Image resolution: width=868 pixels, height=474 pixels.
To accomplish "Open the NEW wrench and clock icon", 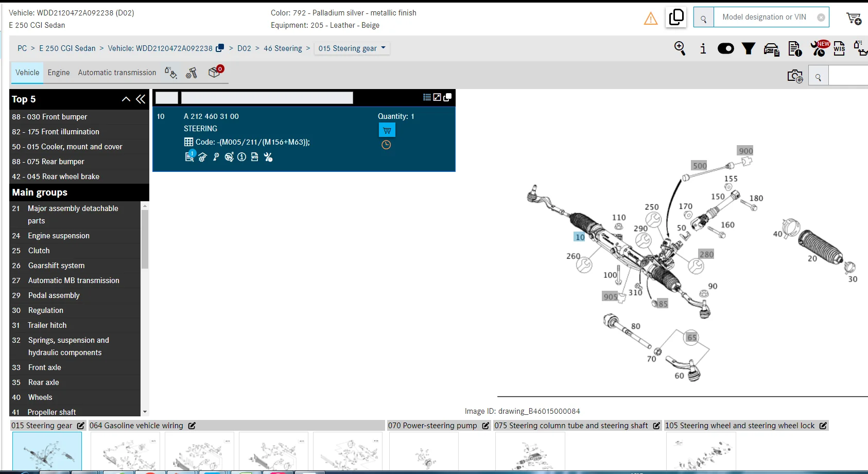I will pos(819,48).
